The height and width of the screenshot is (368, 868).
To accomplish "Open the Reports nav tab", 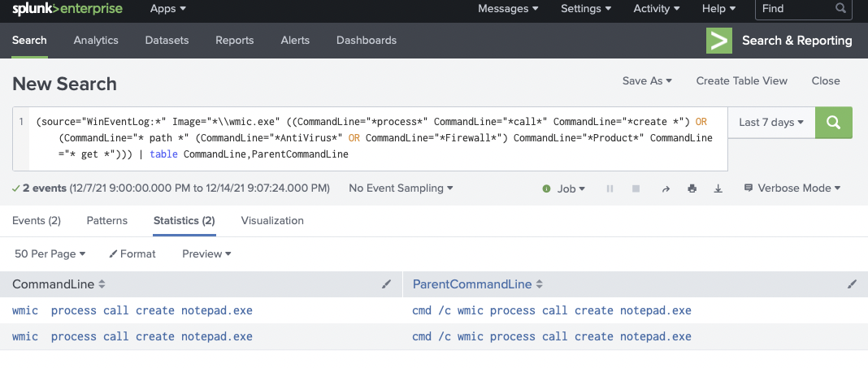I will click(235, 41).
